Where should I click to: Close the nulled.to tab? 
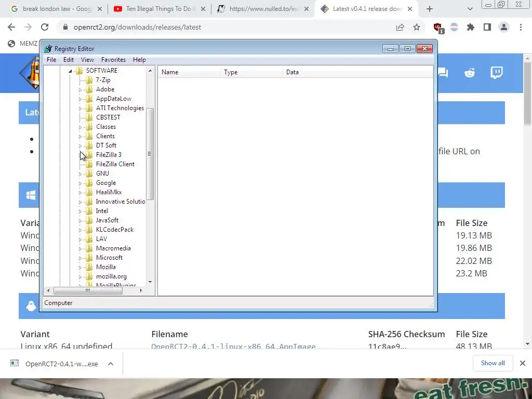pos(307,9)
